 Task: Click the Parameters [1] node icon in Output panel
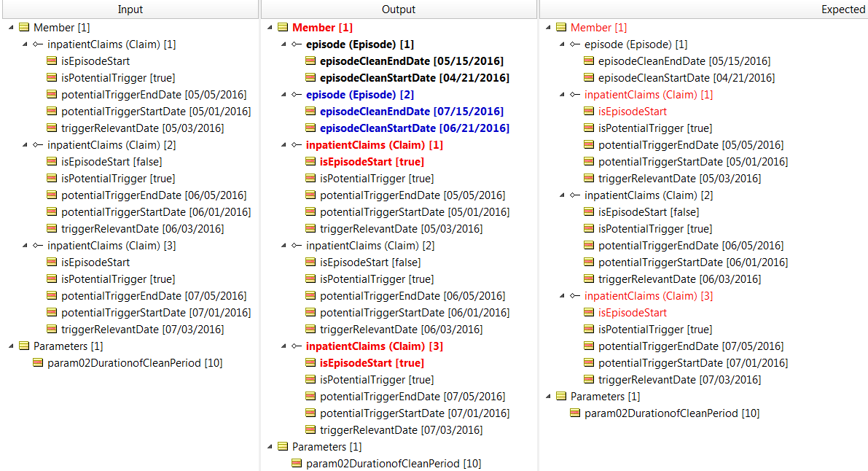pos(282,447)
